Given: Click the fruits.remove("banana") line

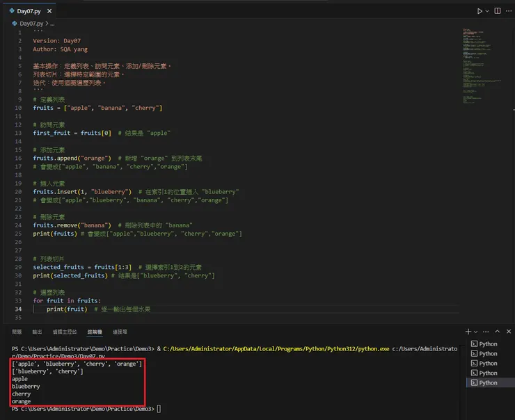Looking at the screenshot, I should 72,225.
